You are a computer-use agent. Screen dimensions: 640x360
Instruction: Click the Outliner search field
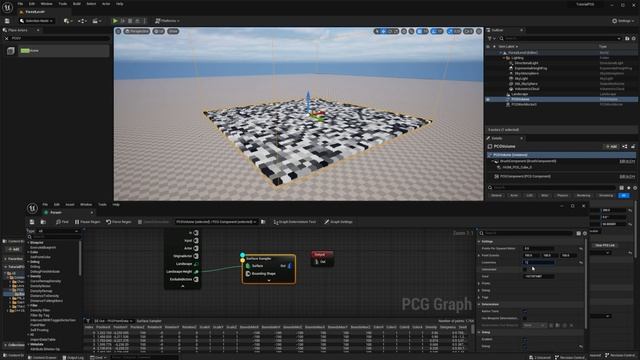[561, 38]
